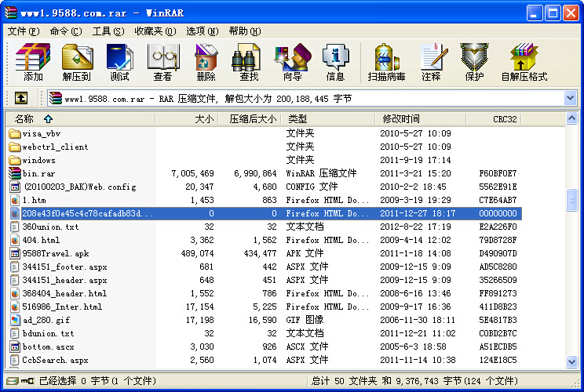Viewport: 584px width, 392px height.
Task: Open the Favorites (收藏夹) menu
Action: [x=155, y=31]
